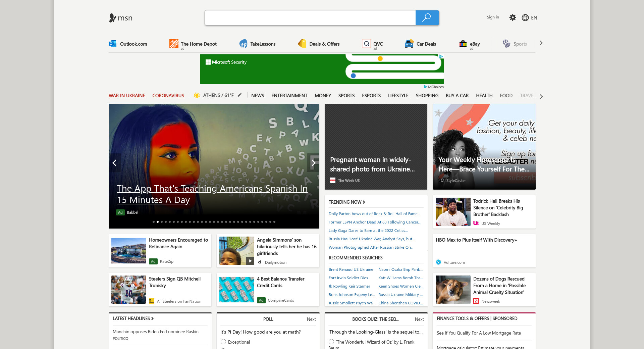Click the blue search magnifier button
Screen dimensions: 644x349
point(427,18)
